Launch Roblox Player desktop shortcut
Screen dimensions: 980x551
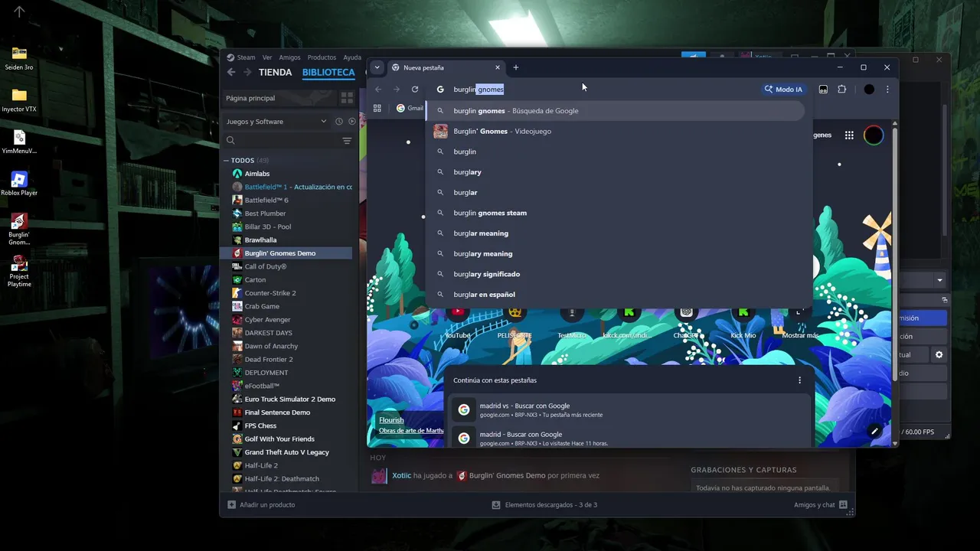(x=19, y=184)
